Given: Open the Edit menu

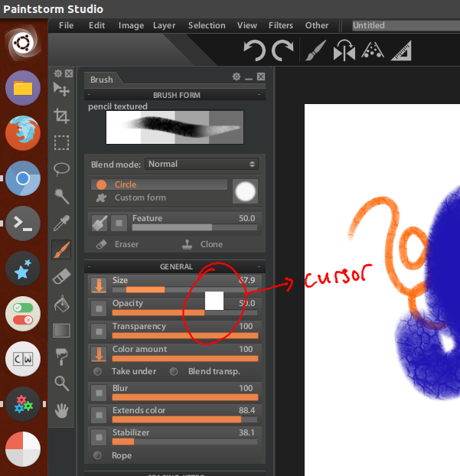Looking at the screenshot, I should [x=96, y=25].
